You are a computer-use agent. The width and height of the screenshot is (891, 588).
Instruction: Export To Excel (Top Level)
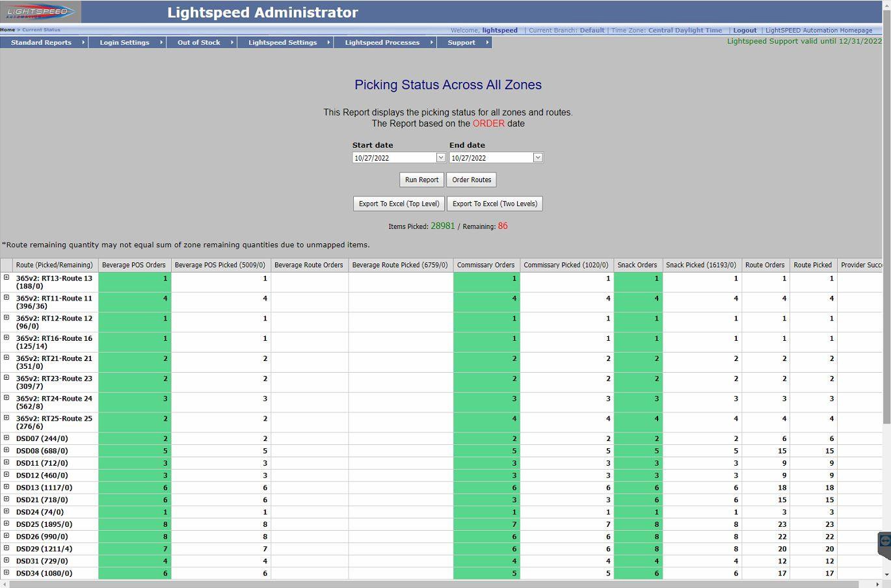point(399,204)
